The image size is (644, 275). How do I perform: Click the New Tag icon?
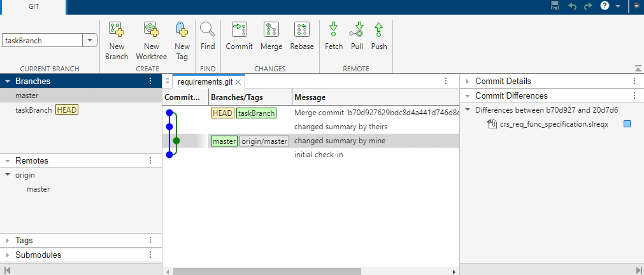[182, 29]
